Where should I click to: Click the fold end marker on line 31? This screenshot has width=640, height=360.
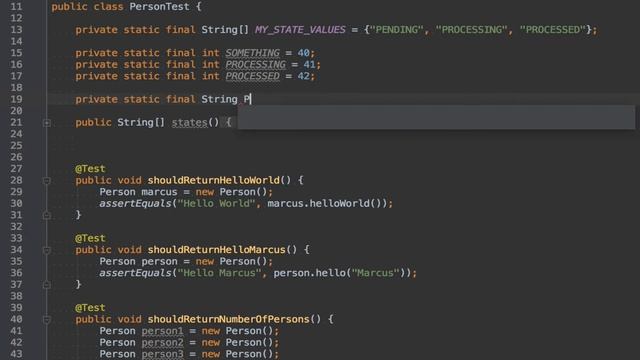47,215
